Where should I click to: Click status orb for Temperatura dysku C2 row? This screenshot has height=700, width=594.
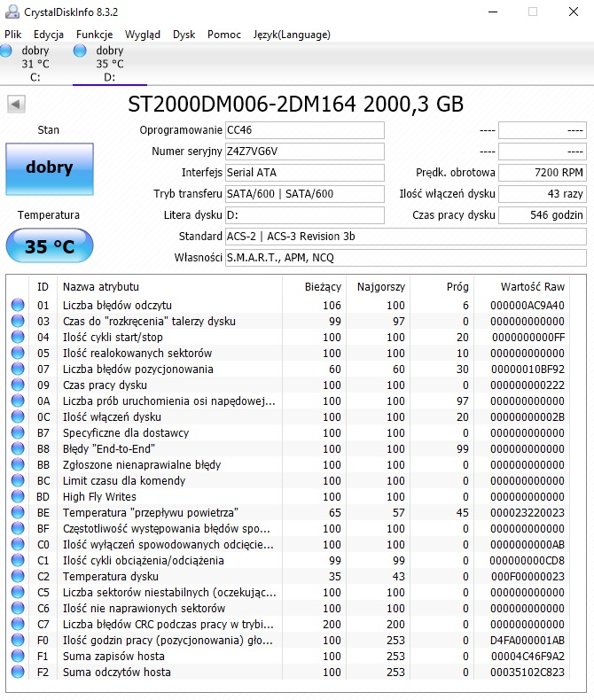tap(18, 576)
